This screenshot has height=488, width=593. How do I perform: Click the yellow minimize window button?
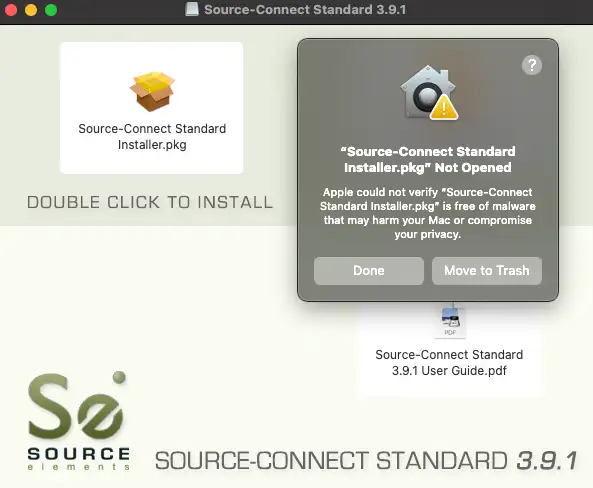[31, 10]
